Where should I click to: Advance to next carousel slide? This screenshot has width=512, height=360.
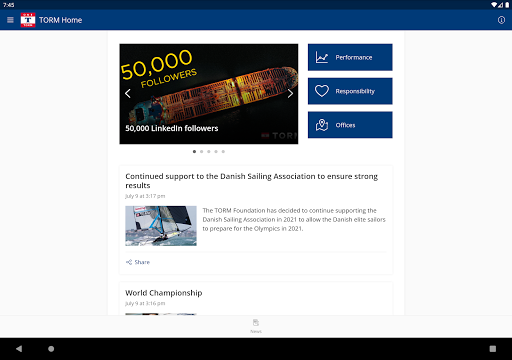pyautogui.click(x=290, y=94)
